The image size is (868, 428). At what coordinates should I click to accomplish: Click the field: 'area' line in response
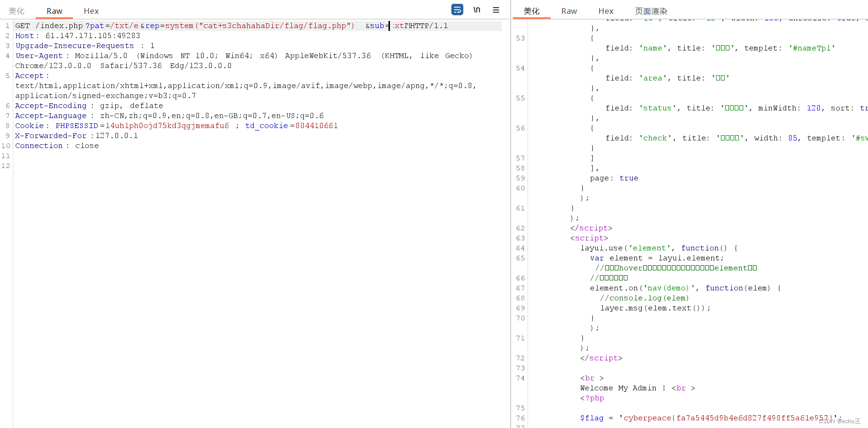tap(667, 78)
